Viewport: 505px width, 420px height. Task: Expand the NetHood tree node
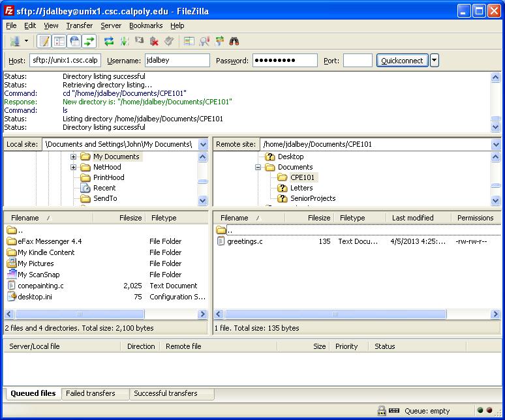point(74,167)
